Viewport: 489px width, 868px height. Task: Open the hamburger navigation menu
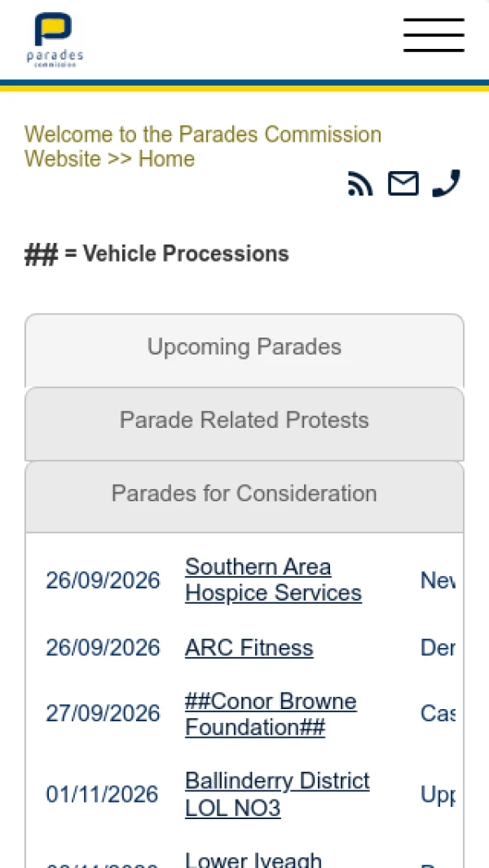point(434,35)
